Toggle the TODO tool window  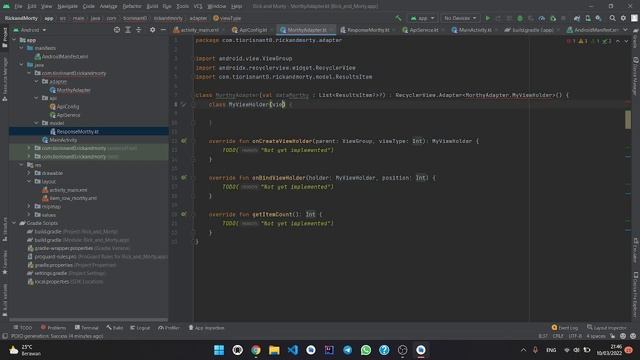pyautogui.click(x=22, y=327)
